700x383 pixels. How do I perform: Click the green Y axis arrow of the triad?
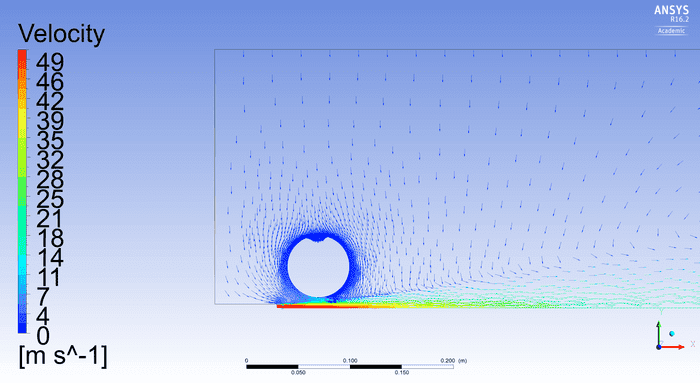[x=658, y=332]
